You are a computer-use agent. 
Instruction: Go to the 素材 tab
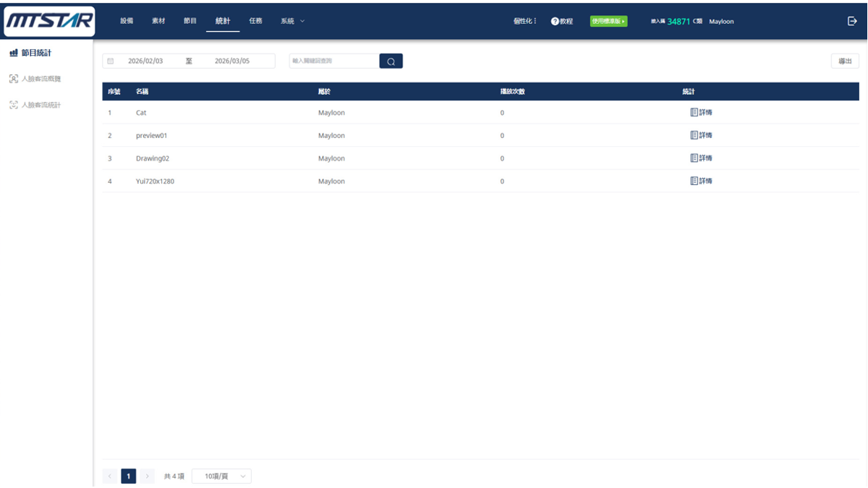pyautogui.click(x=158, y=21)
